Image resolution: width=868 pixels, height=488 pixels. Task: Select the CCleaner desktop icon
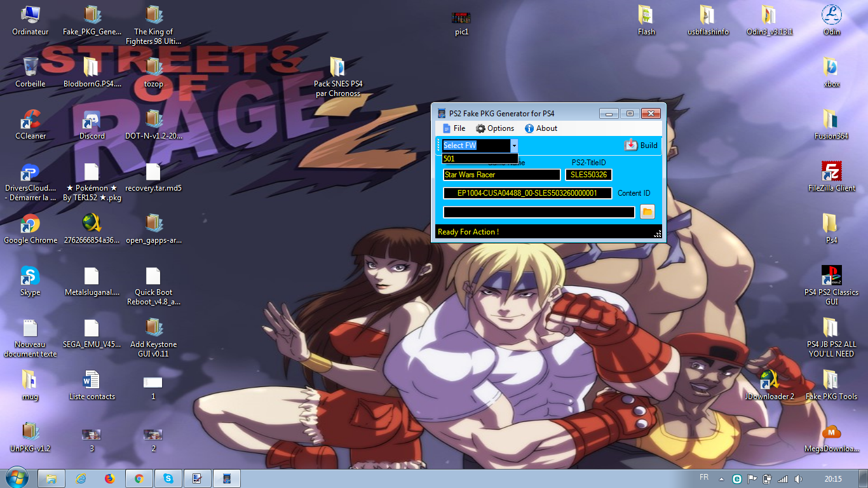click(x=31, y=119)
